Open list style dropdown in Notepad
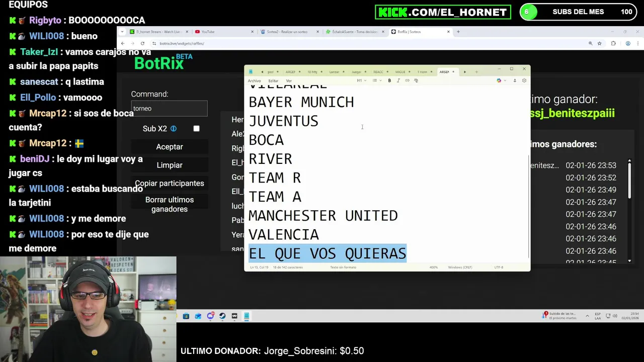The height and width of the screenshot is (362, 644). coord(377,80)
